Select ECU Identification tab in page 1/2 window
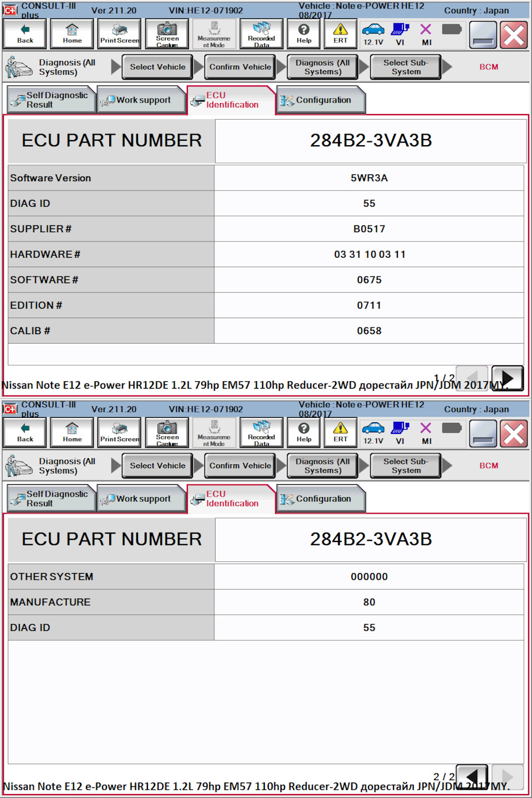532x798 pixels. point(231,100)
